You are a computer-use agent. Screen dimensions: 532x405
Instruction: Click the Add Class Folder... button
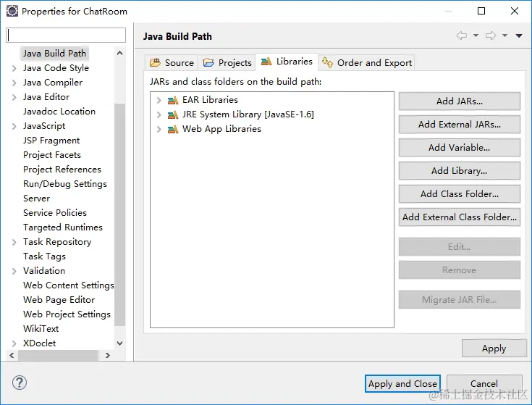click(460, 194)
